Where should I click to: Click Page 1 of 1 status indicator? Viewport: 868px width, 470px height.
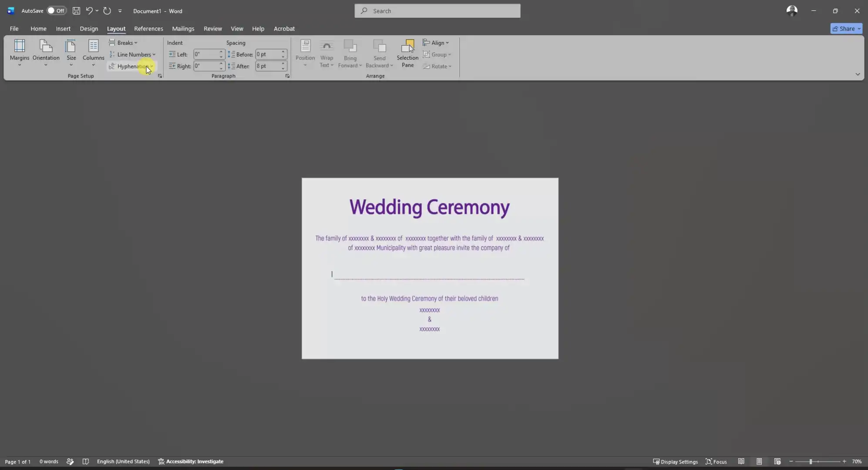coord(18,462)
